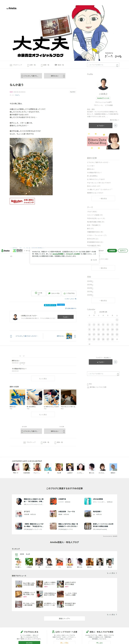Click the リブログする reblog button
This screenshot has height=644, width=129.
point(69,293)
